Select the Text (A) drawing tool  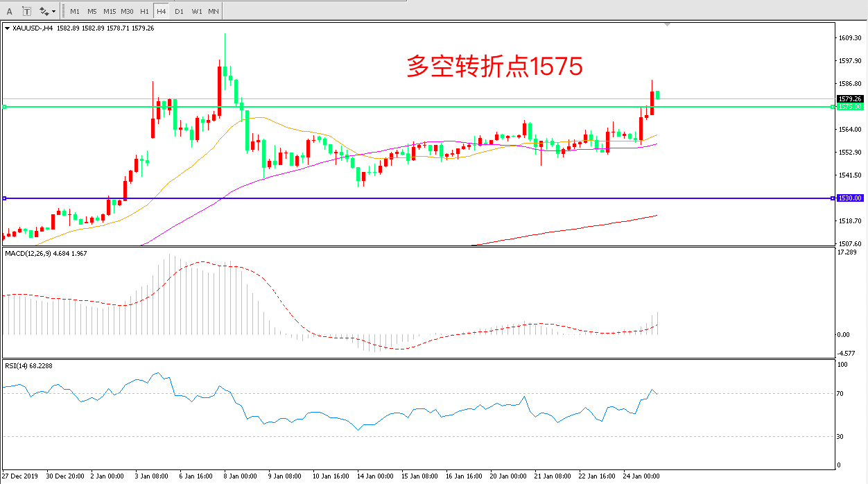coord(10,11)
